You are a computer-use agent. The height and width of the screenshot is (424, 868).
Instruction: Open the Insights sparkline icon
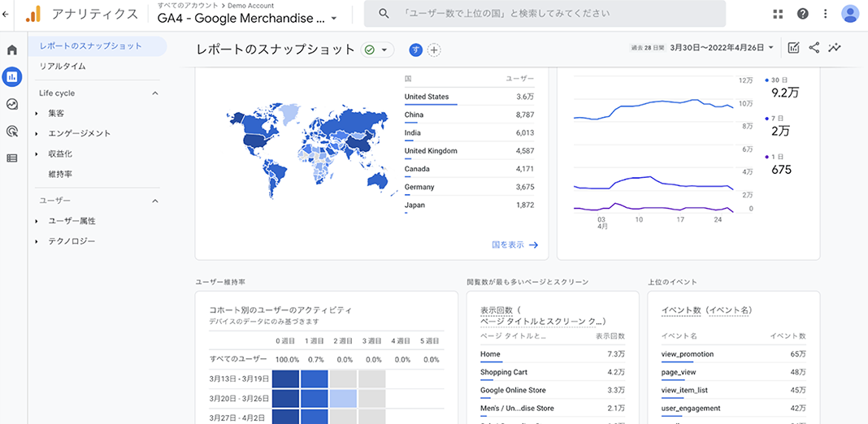tap(834, 48)
